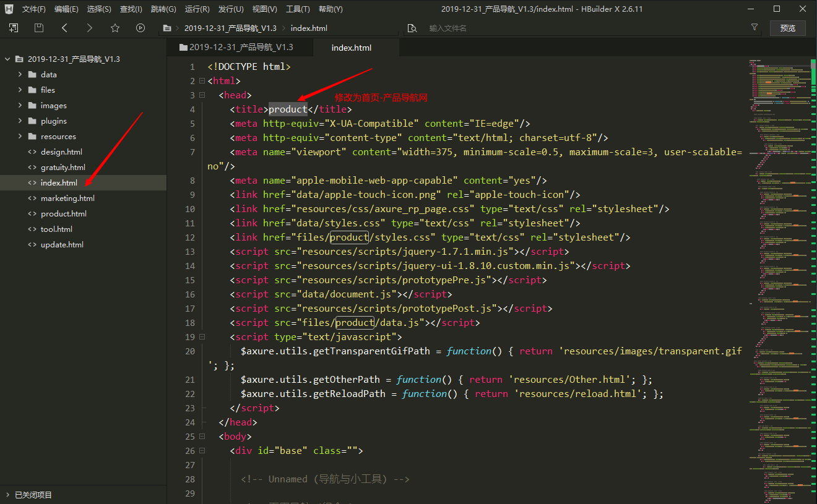
Task: Open gratuity.html in the project tree
Action: tap(63, 168)
